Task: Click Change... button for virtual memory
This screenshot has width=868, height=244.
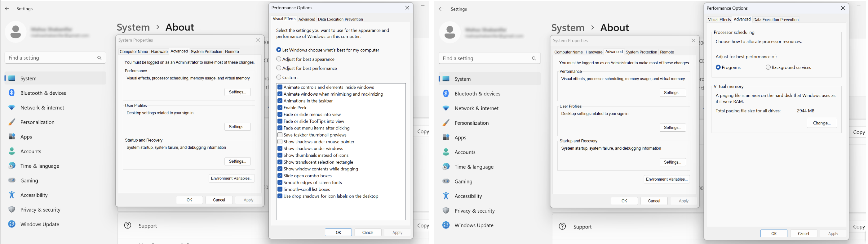Action: click(821, 123)
